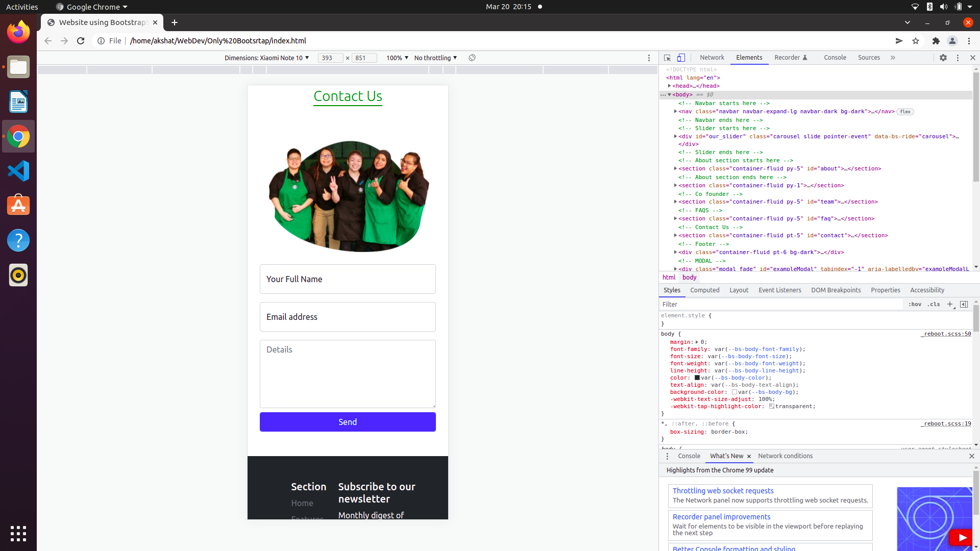Rotate the device viewport orientation
This screenshot has width=980, height=551.
coord(472,58)
